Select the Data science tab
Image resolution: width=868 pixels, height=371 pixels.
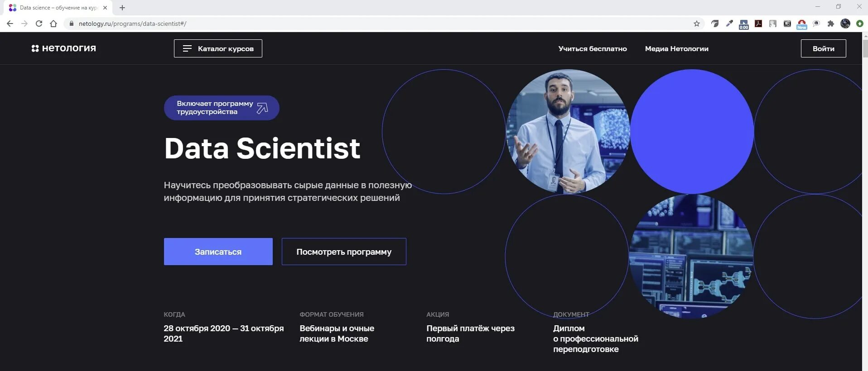click(58, 8)
